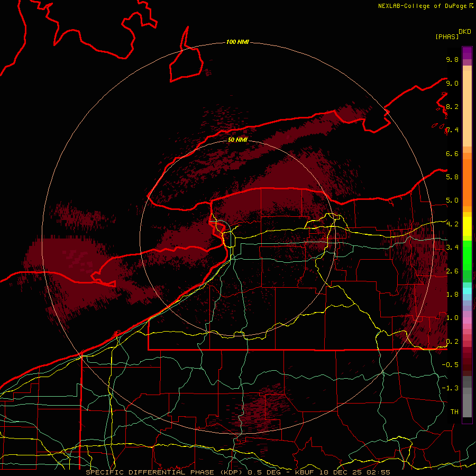Viewport: 476px width, 476px height.
Task: Click the 5.0 scale value
Action: (452, 200)
